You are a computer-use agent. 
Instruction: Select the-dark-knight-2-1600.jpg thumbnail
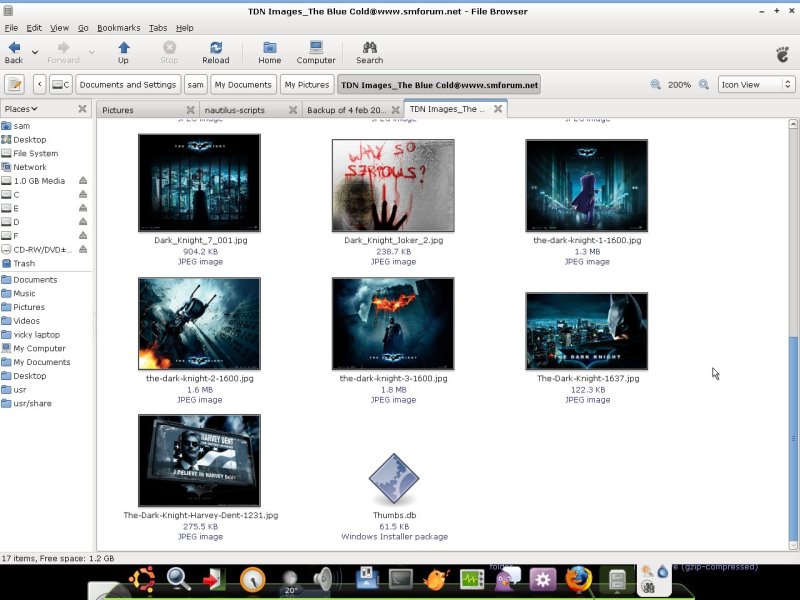coord(199,323)
